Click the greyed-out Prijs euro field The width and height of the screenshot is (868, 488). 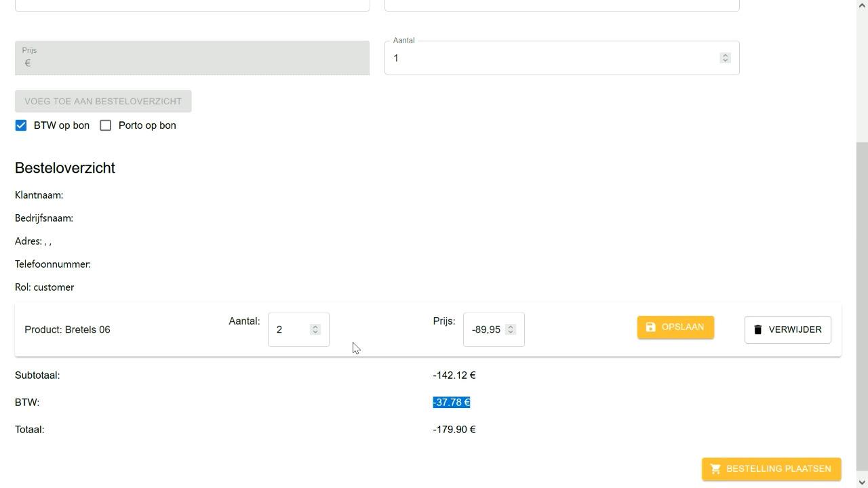192,62
